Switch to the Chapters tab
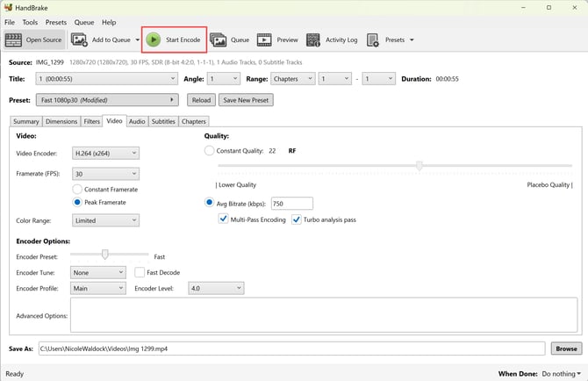This screenshot has width=588, height=381. [x=193, y=121]
